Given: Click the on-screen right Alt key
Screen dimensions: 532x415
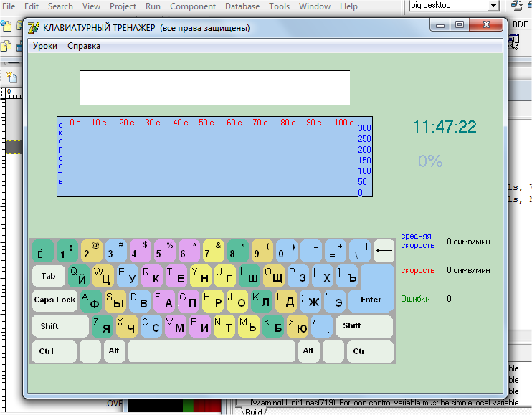Looking at the screenshot, I should coord(308,351).
